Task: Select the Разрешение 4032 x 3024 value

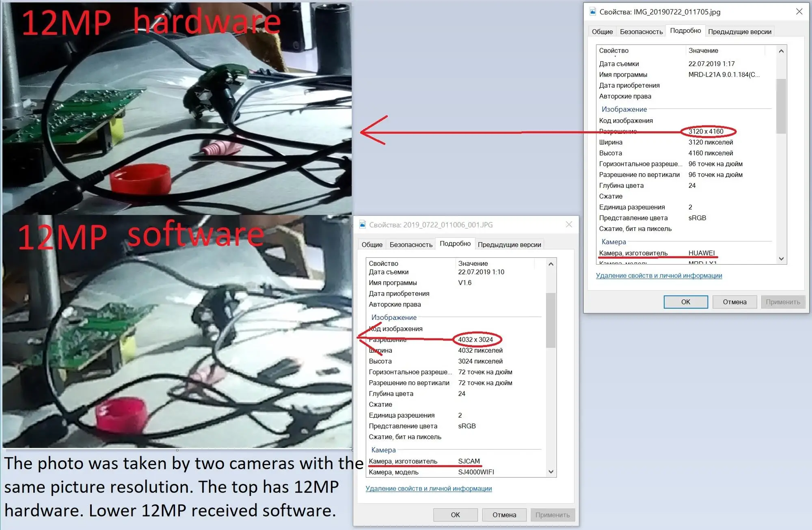Action: click(x=475, y=340)
